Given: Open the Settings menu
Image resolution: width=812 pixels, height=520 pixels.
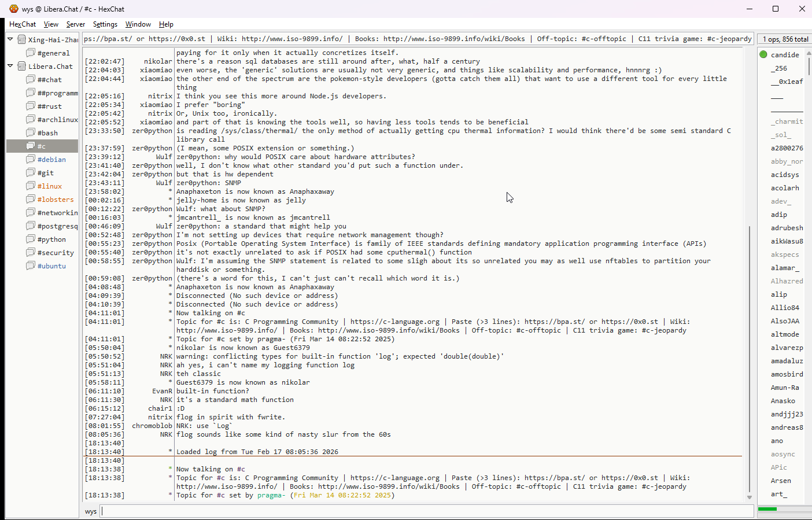Looking at the screenshot, I should (105, 24).
